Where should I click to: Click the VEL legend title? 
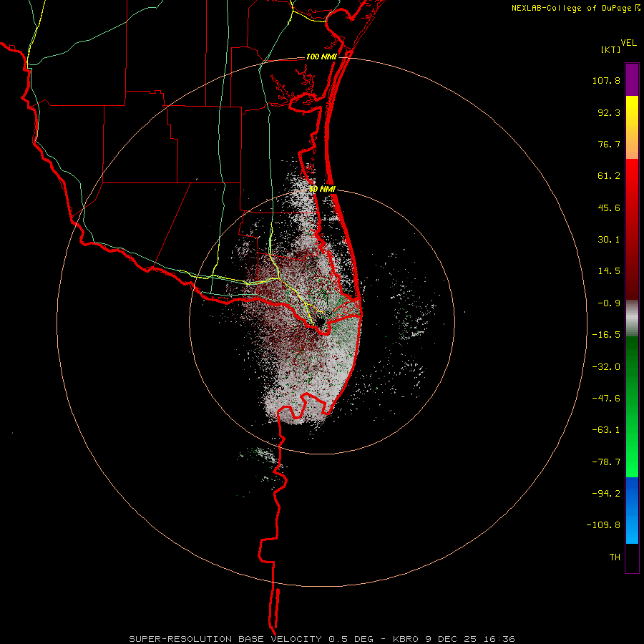[x=628, y=43]
